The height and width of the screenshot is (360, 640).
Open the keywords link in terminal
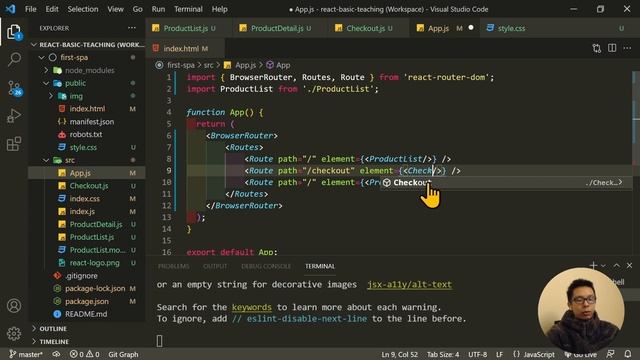tap(251, 307)
